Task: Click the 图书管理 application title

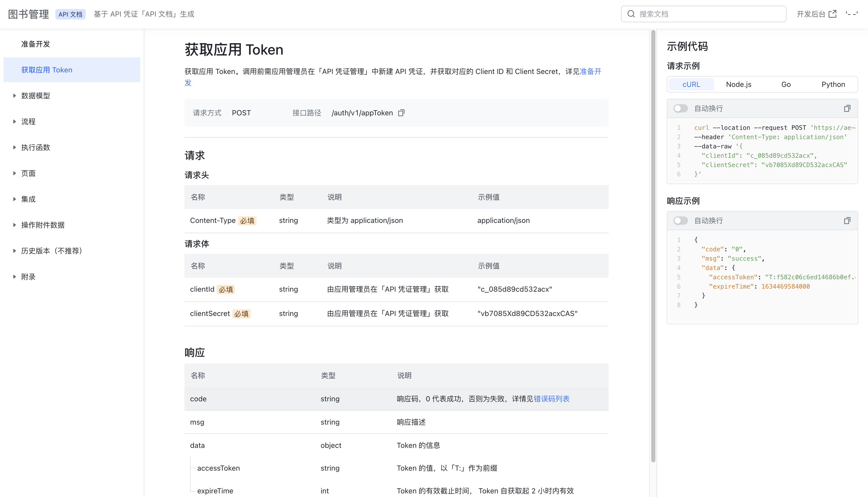Action: pyautogui.click(x=28, y=14)
